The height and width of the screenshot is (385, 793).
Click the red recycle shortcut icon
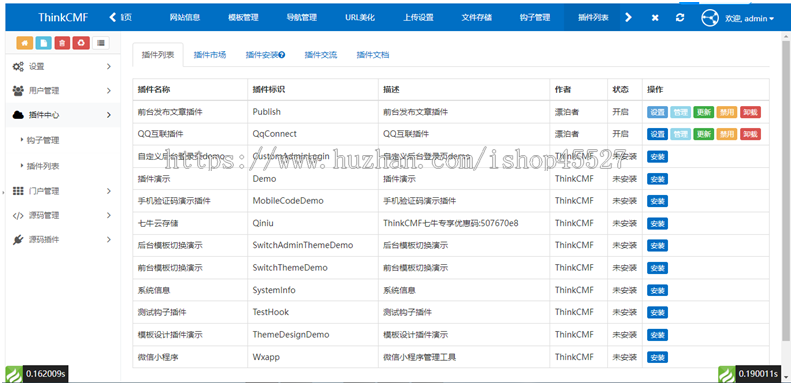coord(81,43)
